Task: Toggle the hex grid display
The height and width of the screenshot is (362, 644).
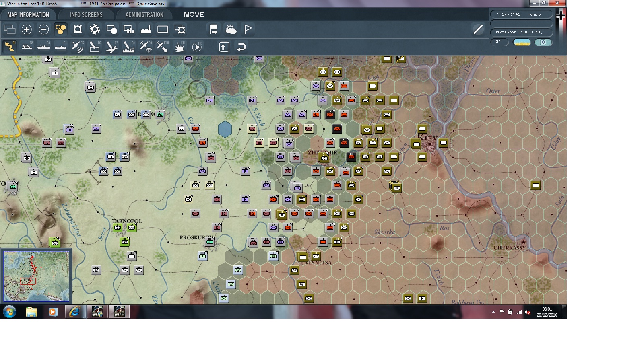Action: 60,29
